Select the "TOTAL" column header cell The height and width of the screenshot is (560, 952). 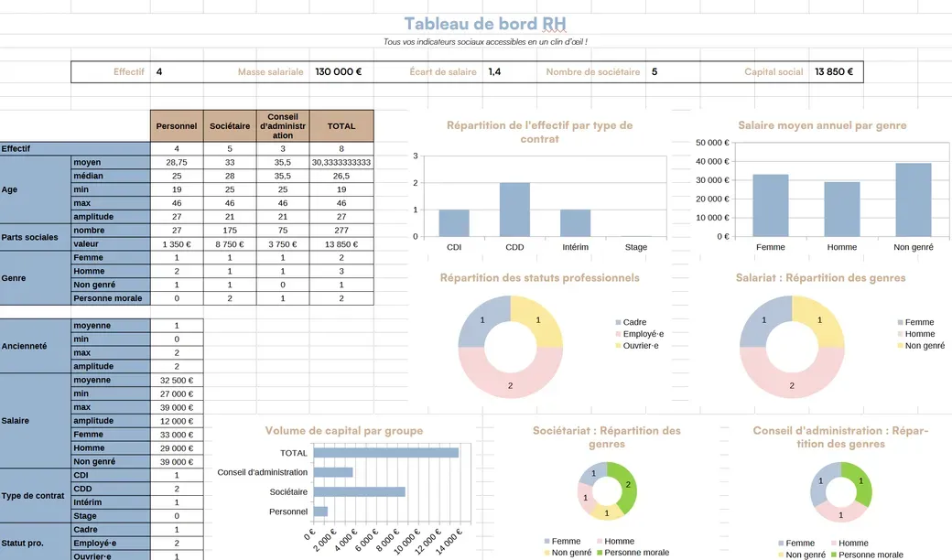pos(341,125)
